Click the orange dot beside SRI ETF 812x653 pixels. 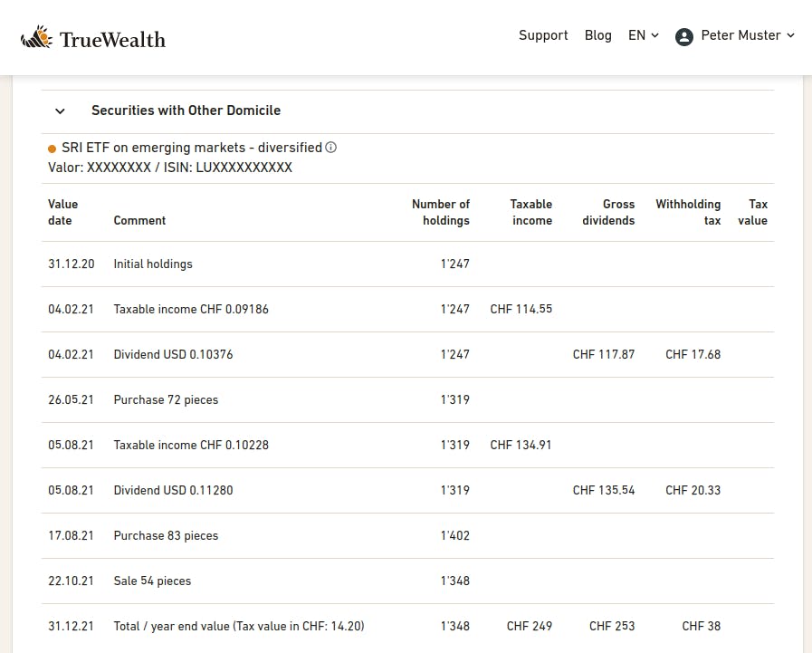[52, 149]
